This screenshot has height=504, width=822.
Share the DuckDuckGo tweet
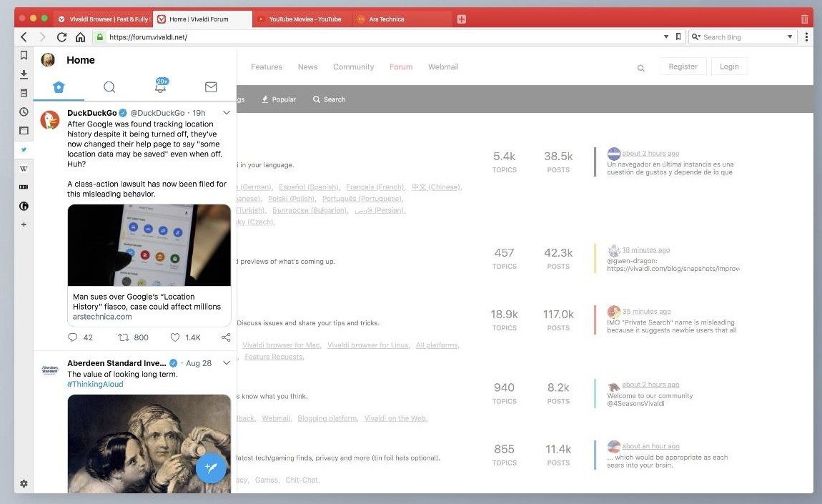coord(226,337)
